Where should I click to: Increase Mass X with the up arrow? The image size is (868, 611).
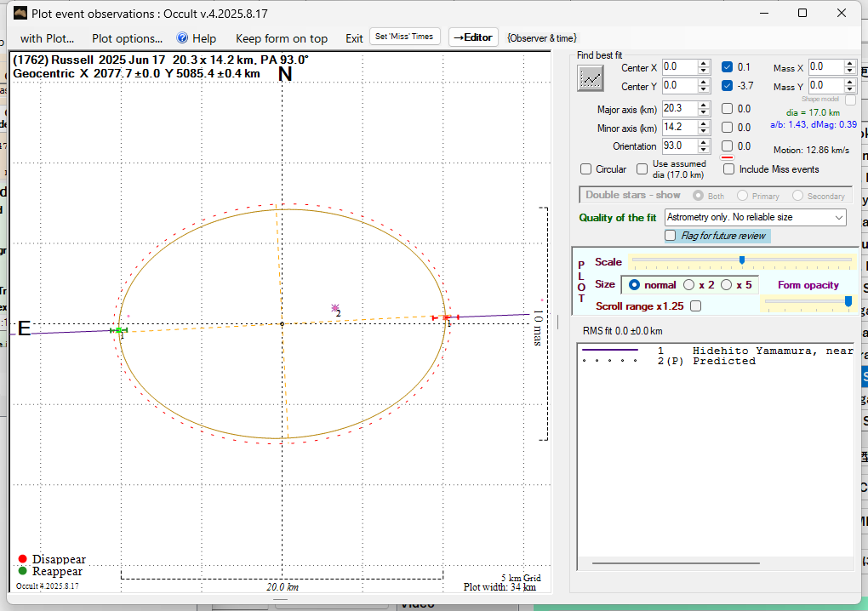850,63
